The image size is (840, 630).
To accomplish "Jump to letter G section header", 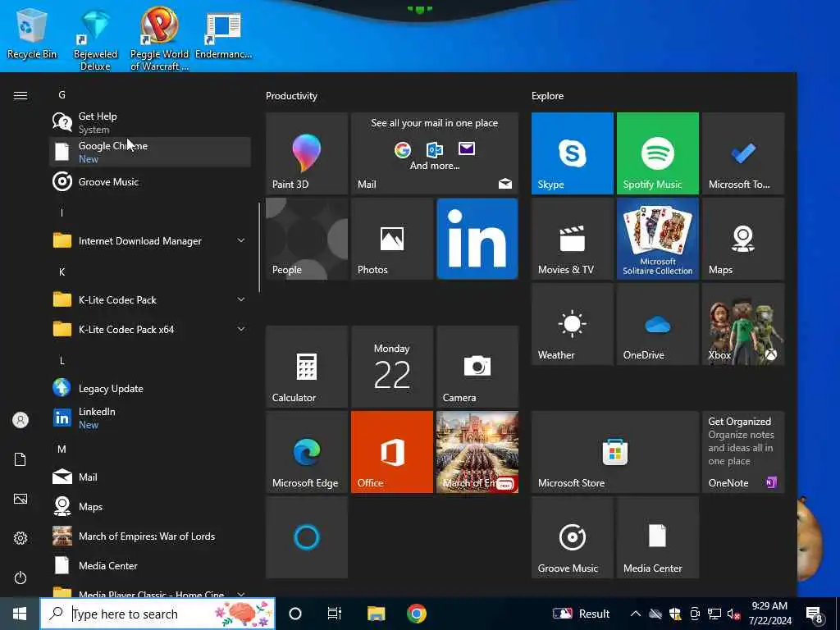I will point(62,95).
